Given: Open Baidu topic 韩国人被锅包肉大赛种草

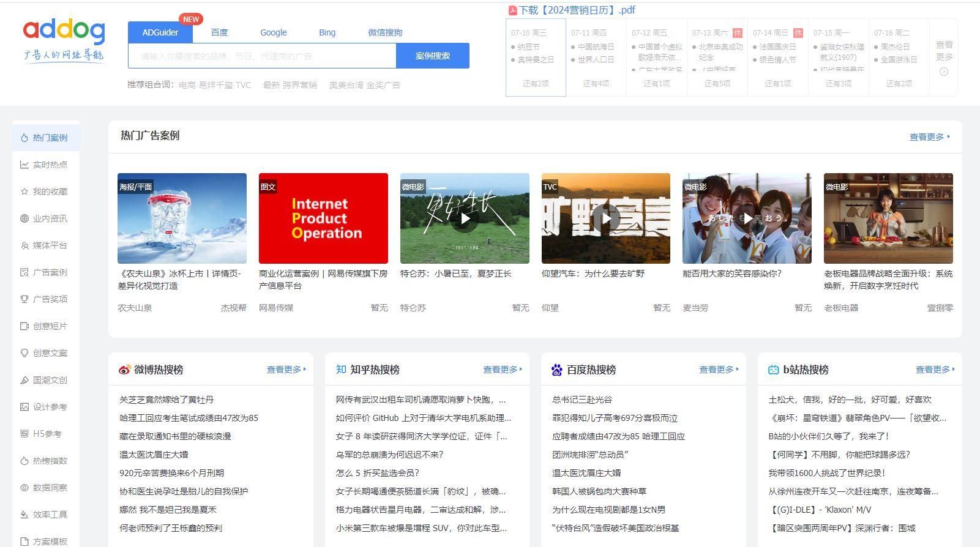Looking at the screenshot, I should 599,491.
